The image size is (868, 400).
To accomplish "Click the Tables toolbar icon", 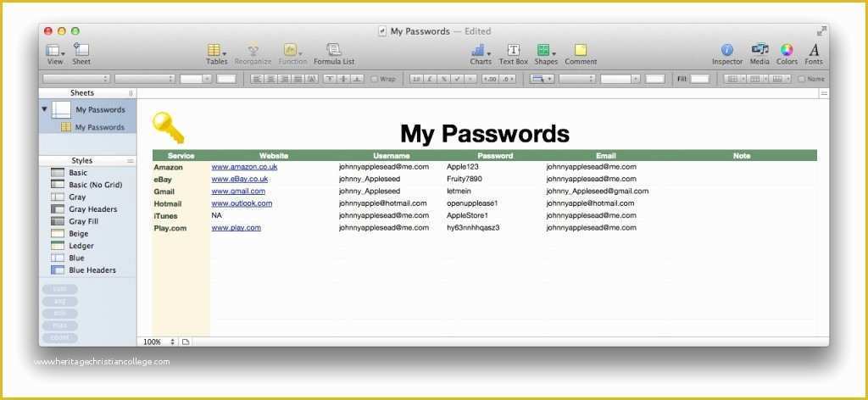I will [x=216, y=54].
